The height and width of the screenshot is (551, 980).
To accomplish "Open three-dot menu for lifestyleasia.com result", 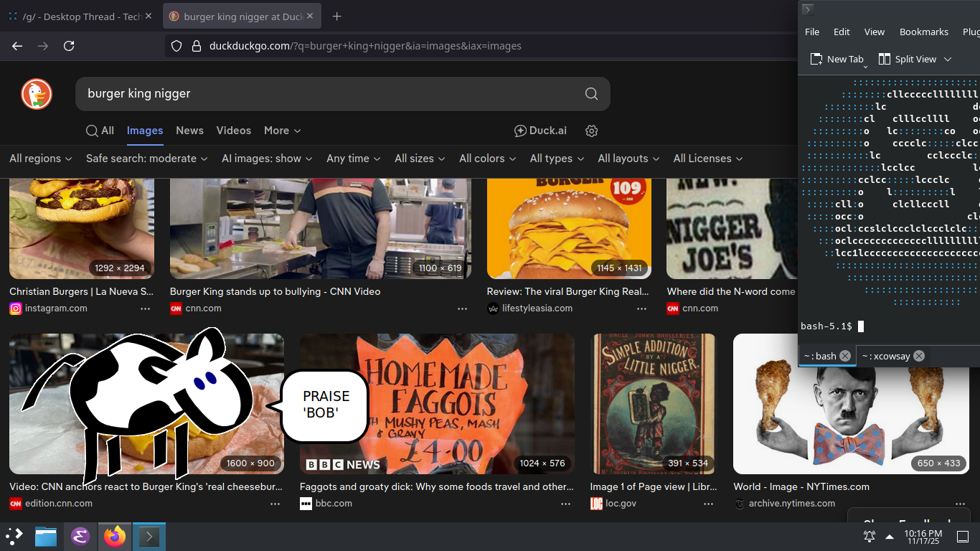I will point(641,309).
